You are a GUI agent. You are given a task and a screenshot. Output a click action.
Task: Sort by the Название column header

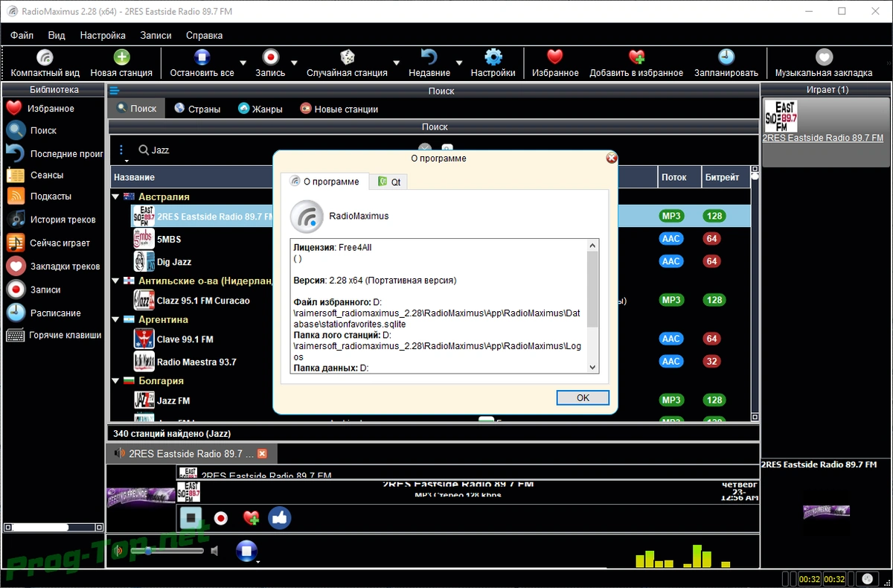point(135,177)
